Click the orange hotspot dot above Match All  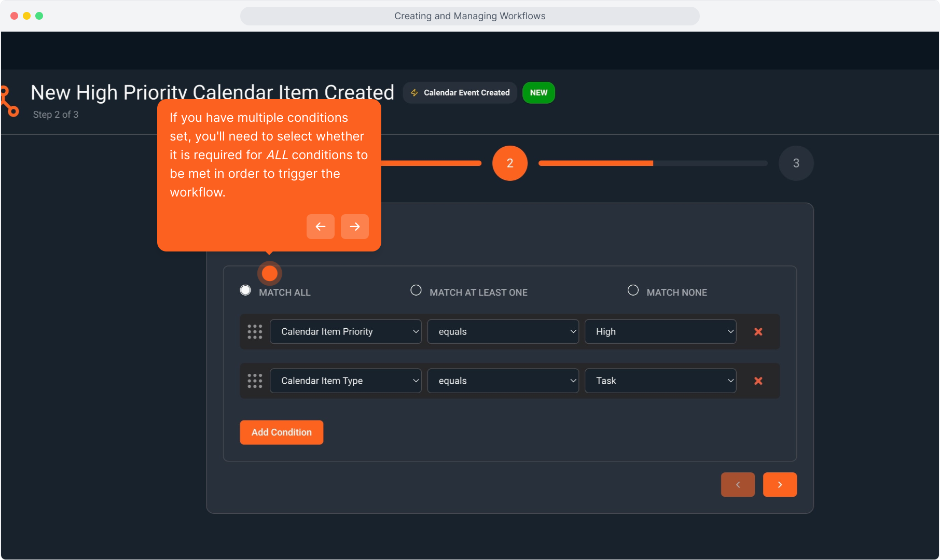269,273
